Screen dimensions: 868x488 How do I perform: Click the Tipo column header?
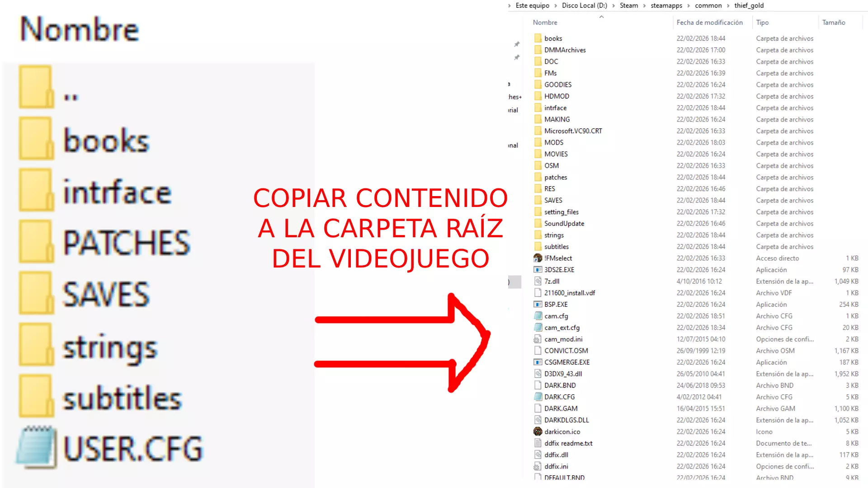[762, 23]
